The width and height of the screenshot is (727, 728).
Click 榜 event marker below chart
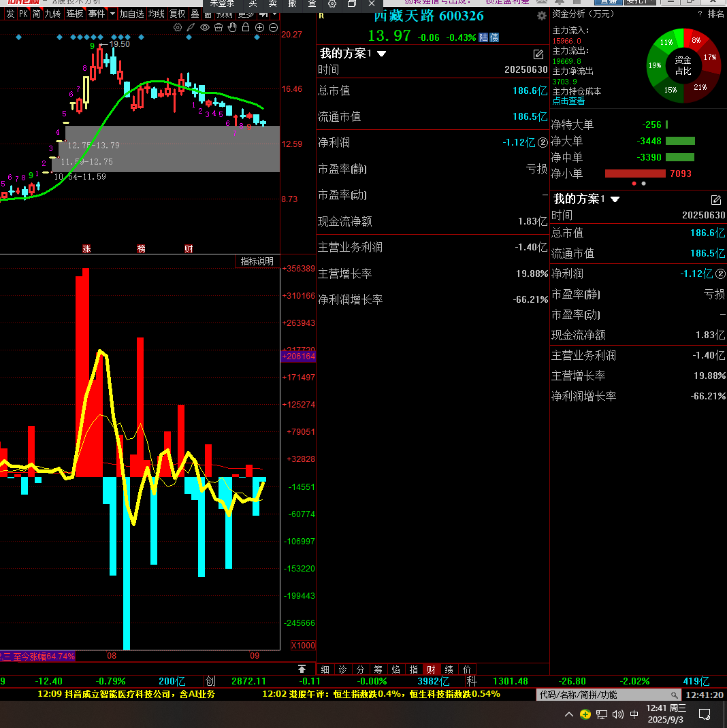click(141, 249)
